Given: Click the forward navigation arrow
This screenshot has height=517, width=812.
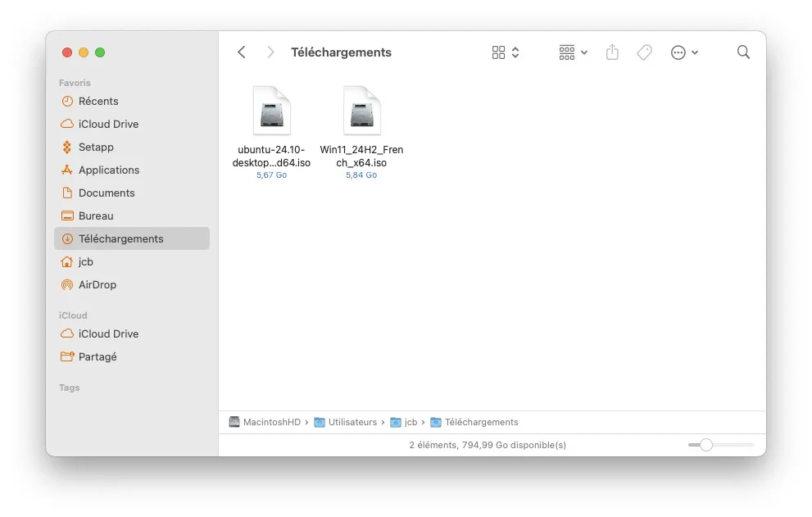Looking at the screenshot, I should [x=270, y=51].
